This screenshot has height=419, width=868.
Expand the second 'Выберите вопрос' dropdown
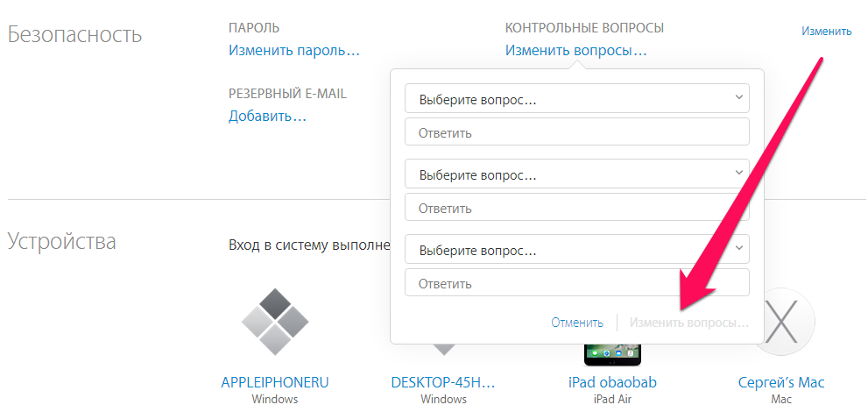tap(576, 174)
